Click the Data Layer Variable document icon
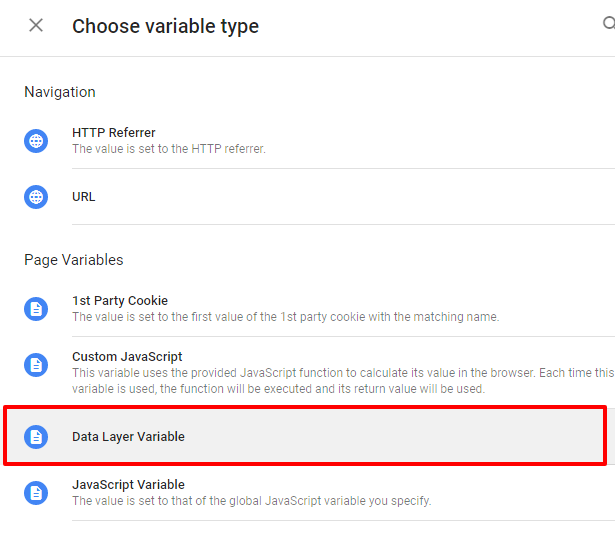 (x=36, y=437)
